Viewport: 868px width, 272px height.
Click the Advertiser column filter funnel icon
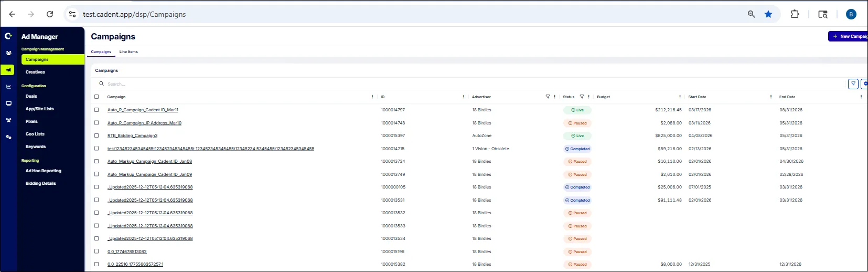[x=548, y=97]
